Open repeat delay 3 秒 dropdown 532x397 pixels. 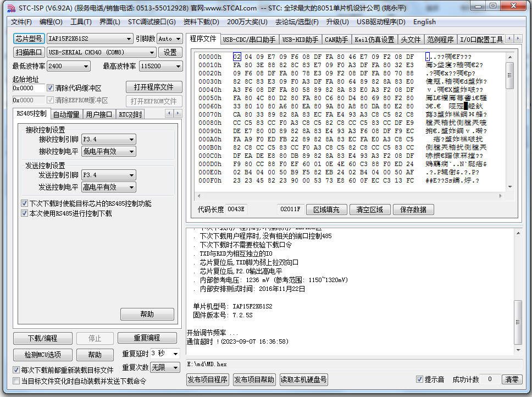[x=165, y=354]
